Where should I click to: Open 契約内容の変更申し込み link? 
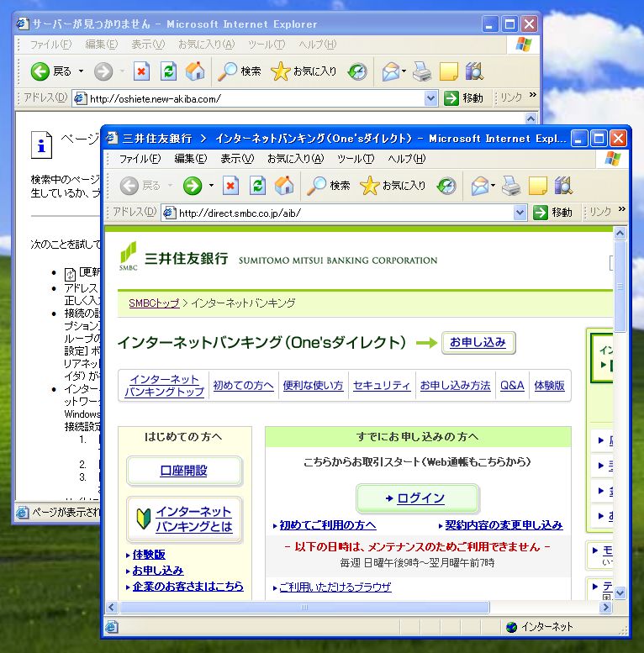coord(504,525)
